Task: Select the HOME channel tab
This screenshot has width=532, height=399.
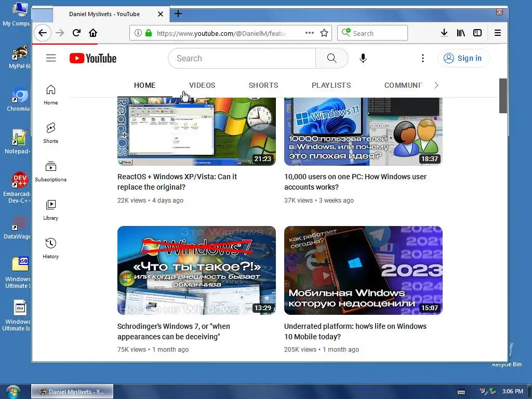Action: click(144, 86)
